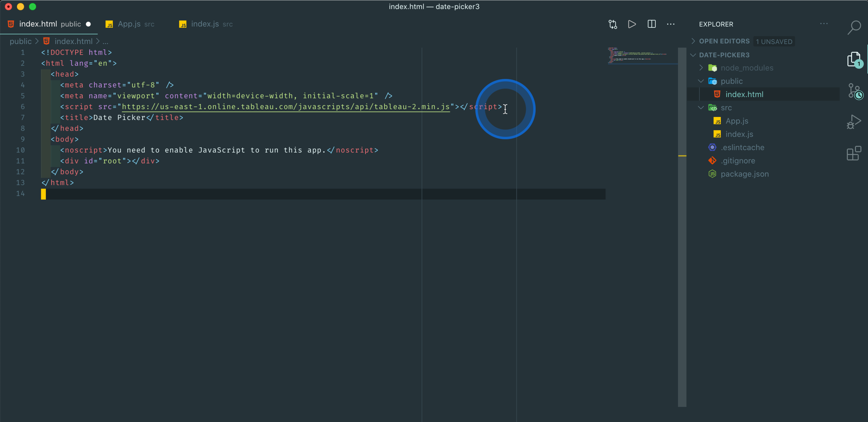Open the Search icon in activity bar

[x=854, y=27]
